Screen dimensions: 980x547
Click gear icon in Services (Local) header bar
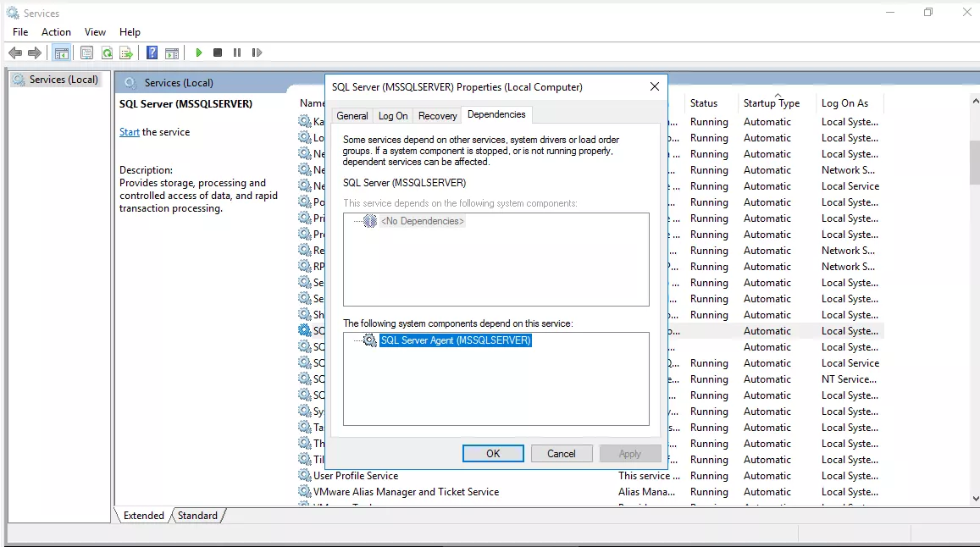(130, 82)
